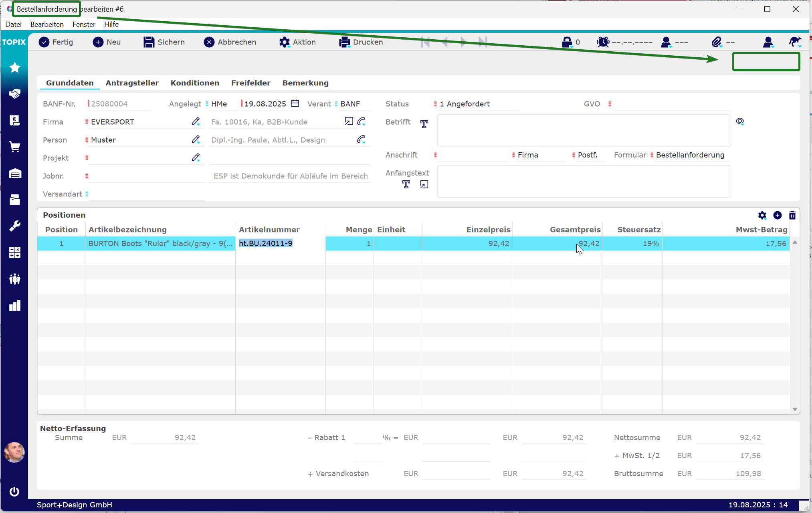Screen dimensions: 812x513
Task: Edit the Projekt entry with pencil icon
Action: 196,158
